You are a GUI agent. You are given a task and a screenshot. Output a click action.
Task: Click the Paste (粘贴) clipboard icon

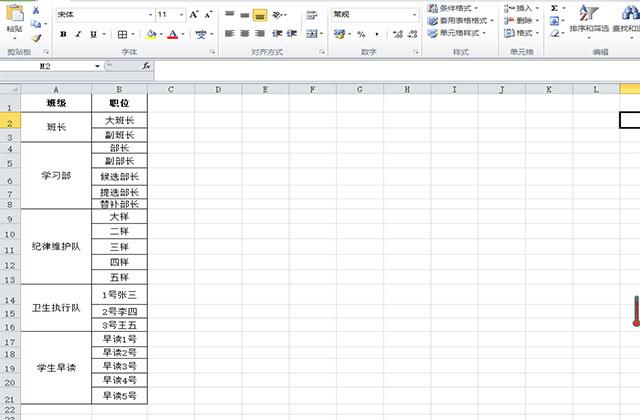[15, 13]
